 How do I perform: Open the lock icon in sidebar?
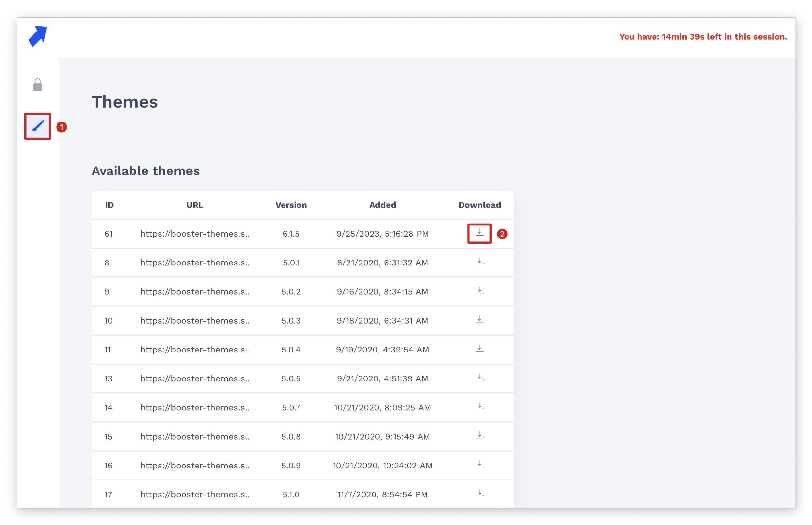coord(37,85)
